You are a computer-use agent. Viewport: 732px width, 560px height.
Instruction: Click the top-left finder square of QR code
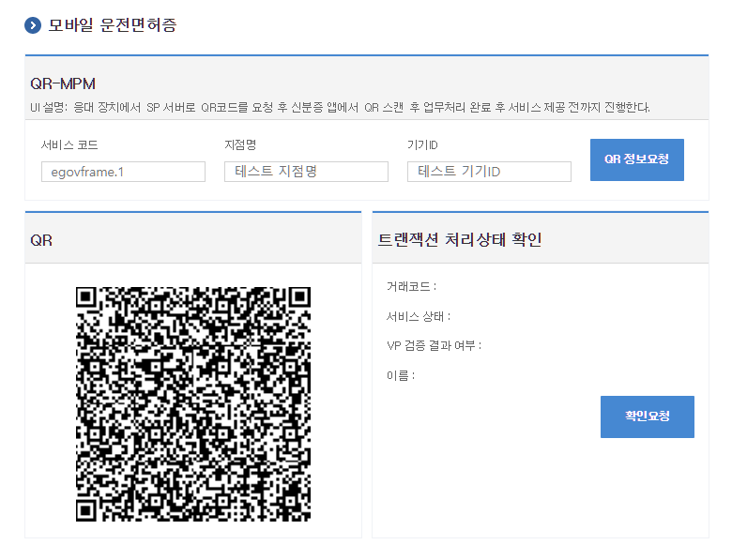click(88, 299)
